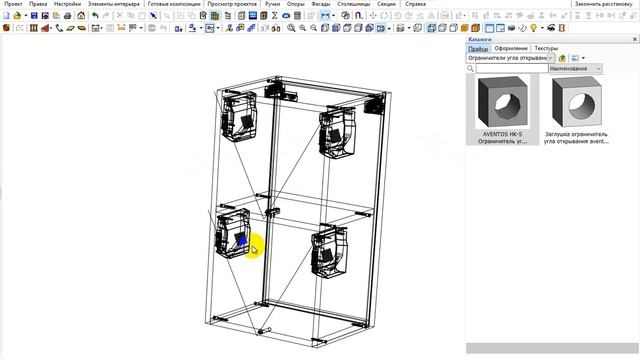This screenshot has height=360, width=640.
Task: Open the Элементы интерьера menu
Action: [x=113, y=4]
